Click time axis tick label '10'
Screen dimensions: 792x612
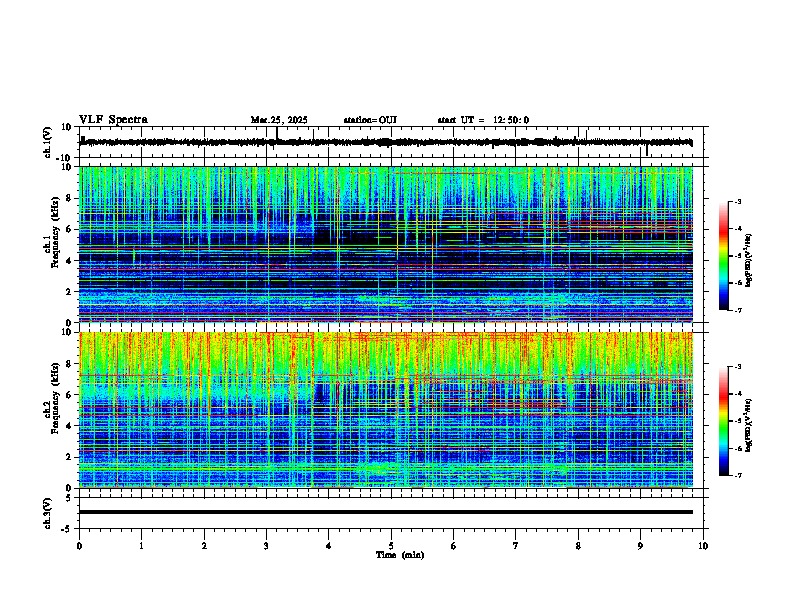coord(703,546)
